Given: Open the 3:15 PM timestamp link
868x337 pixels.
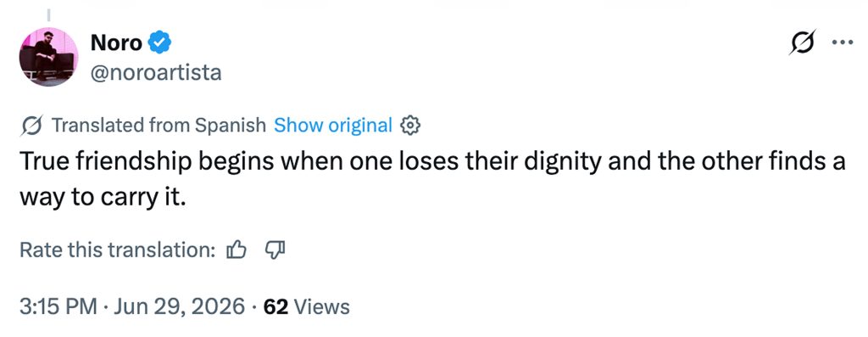Looking at the screenshot, I should point(58,306).
